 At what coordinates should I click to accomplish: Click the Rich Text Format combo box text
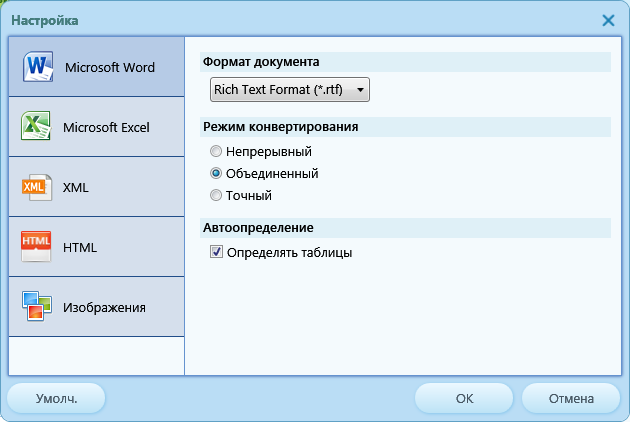pos(281,91)
